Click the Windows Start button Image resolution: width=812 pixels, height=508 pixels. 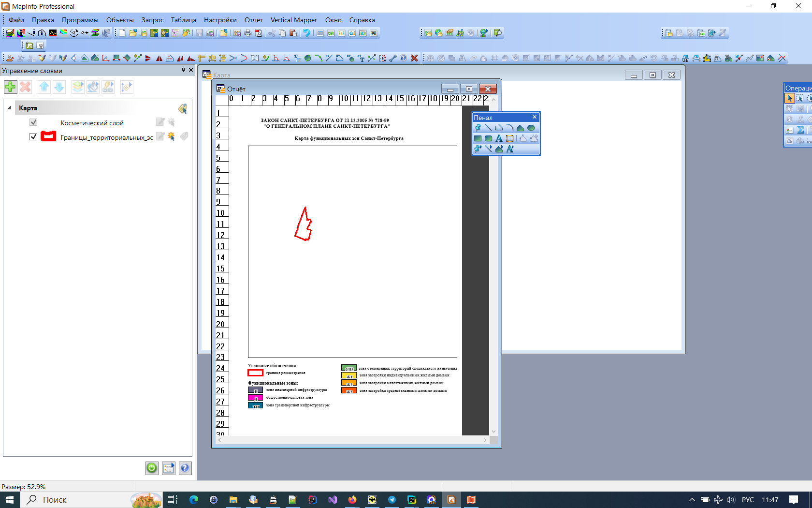(10, 500)
